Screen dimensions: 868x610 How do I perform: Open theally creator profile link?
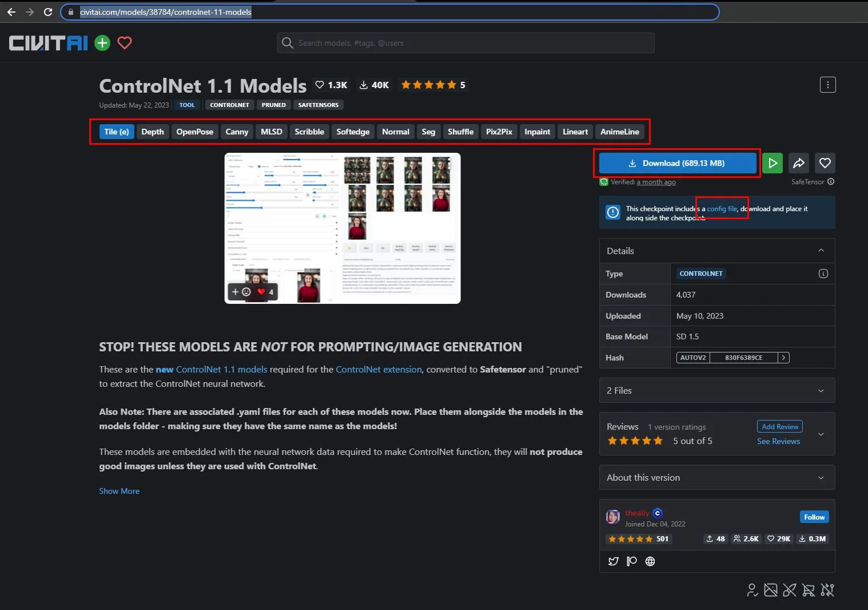[637, 513]
